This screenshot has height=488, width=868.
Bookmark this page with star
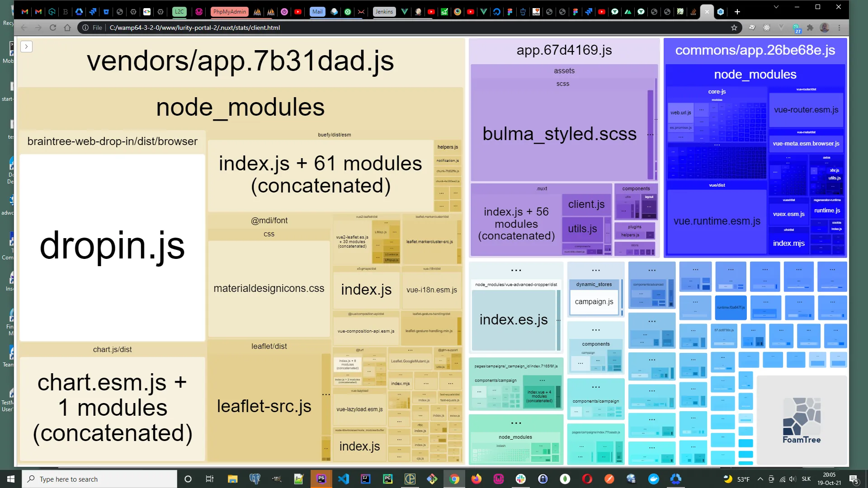click(x=734, y=28)
